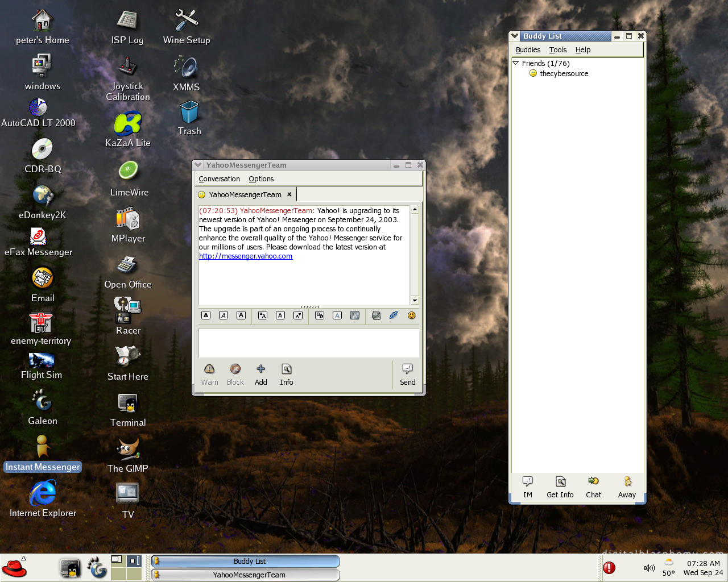Launch Open Office desktop icon
This screenshot has height=582, width=728.
coord(127,272)
